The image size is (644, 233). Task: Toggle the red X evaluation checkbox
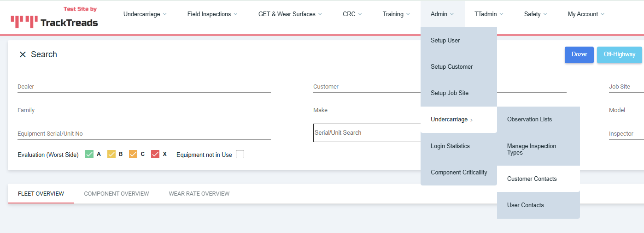[155, 155]
